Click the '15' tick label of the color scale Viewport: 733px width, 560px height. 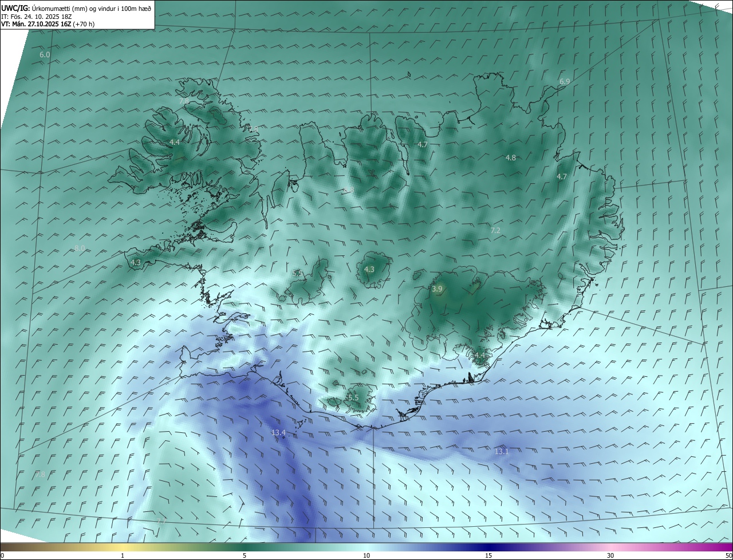pos(488,555)
